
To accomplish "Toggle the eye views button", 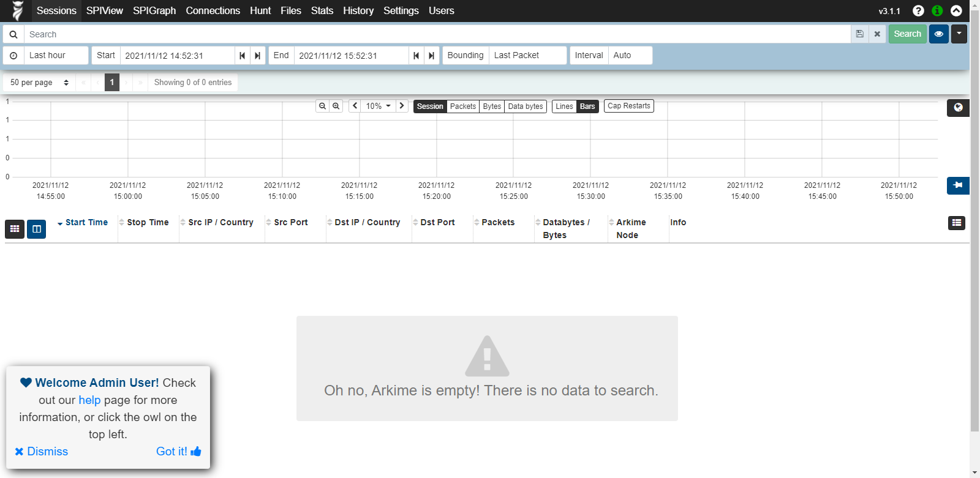I will [x=938, y=34].
